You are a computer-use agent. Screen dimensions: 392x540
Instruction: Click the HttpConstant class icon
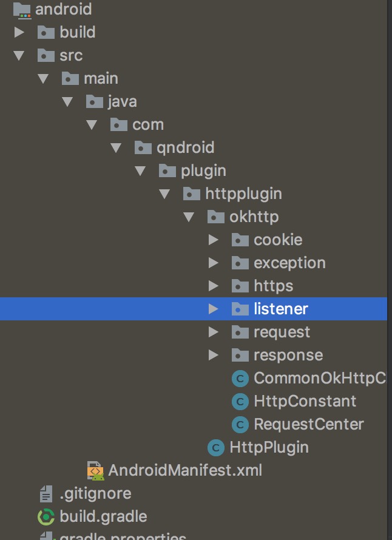point(240,401)
